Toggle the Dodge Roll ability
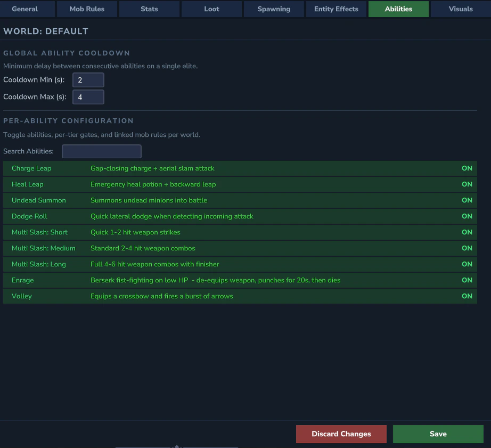 pyautogui.click(x=467, y=216)
